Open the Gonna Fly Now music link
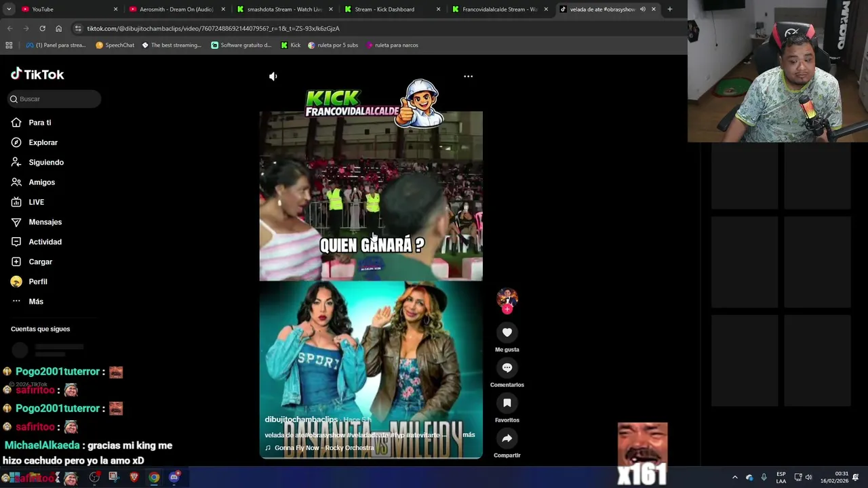The width and height of the screenshot is (868, 488). click(x=319, y=448)
